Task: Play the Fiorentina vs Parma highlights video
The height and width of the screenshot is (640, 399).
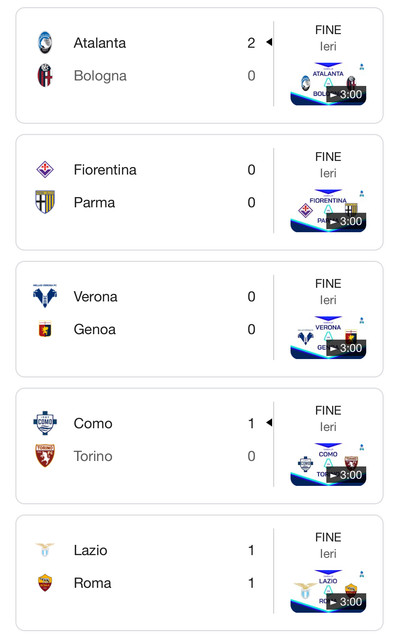Action: point(328,211)
